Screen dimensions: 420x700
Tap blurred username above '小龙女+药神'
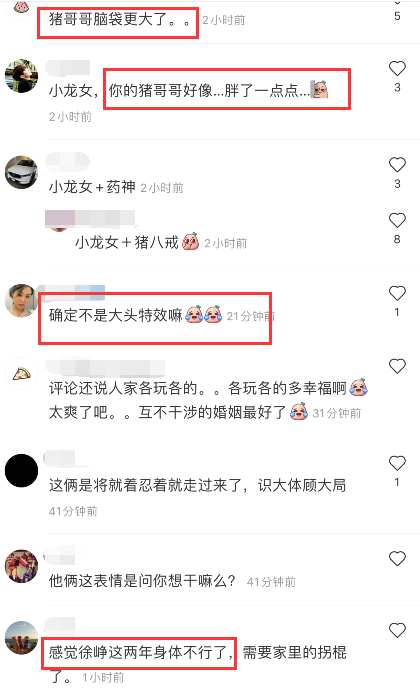point(67,160)
